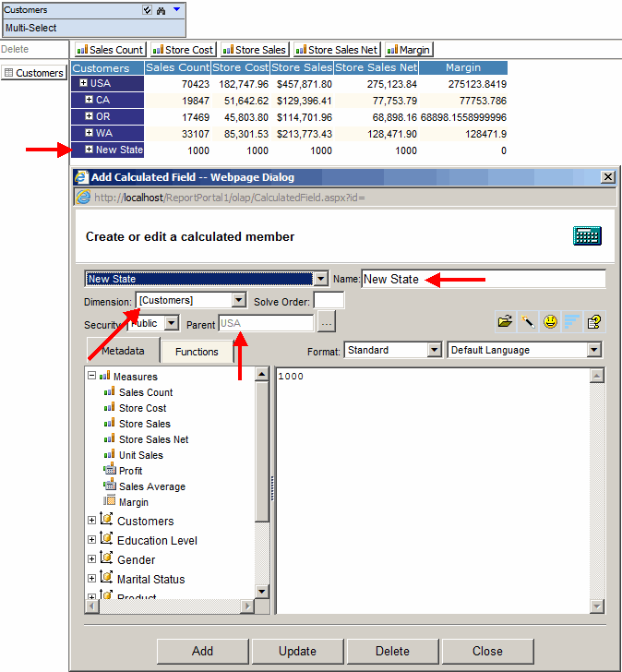This screenshot has height=672, width=622.
Task: Click the Margin column header in the grid
Action: [463, 67]
